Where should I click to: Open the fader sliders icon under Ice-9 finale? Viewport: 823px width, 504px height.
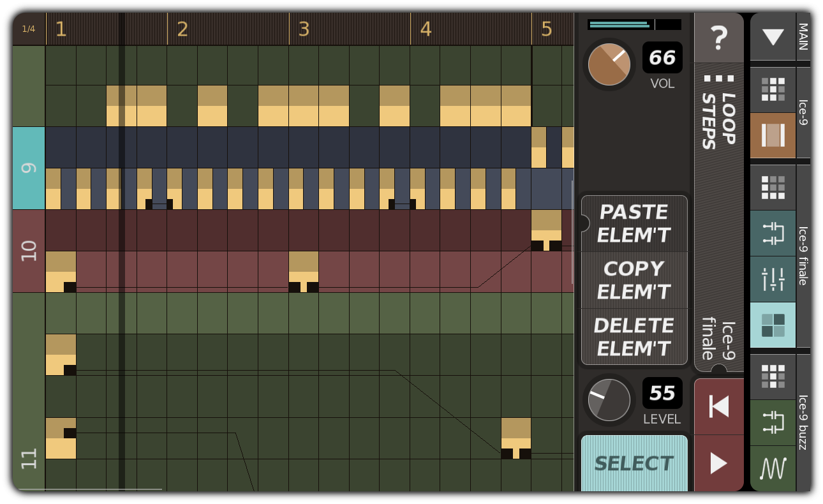coord(773,279)
